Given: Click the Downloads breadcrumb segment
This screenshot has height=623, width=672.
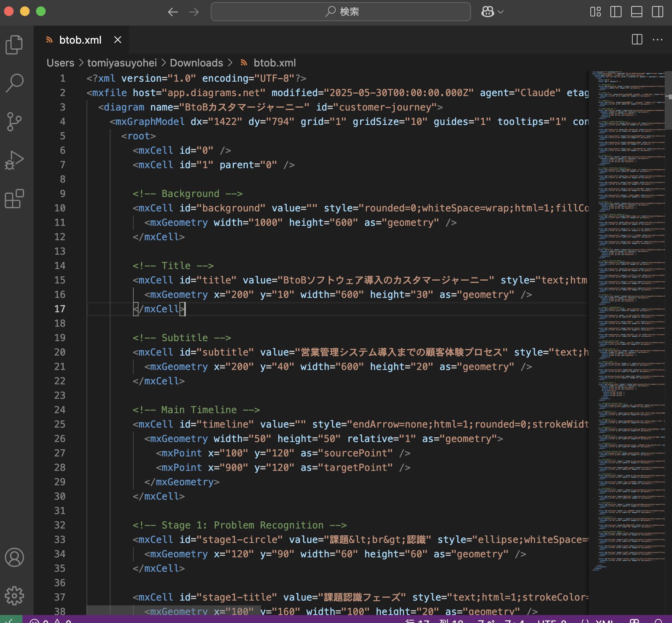Looking at the screenshot, I should point(196,63).
